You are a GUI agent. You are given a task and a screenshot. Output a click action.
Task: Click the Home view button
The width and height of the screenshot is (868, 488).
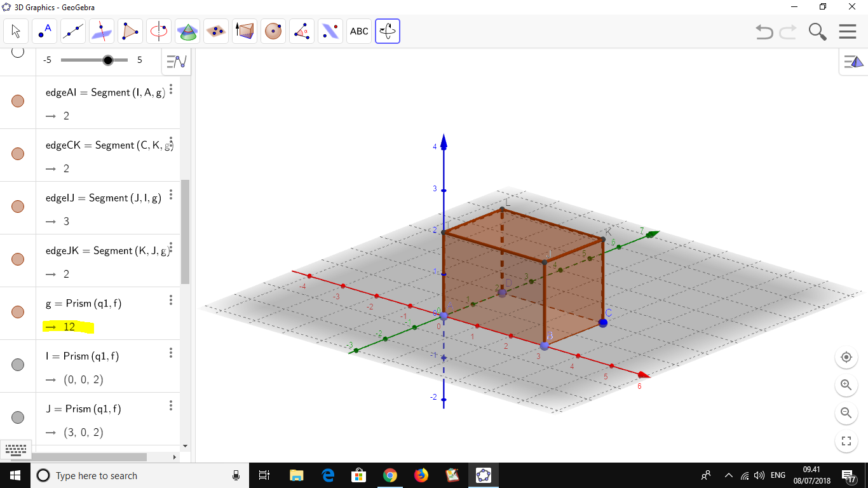(846, 357)
